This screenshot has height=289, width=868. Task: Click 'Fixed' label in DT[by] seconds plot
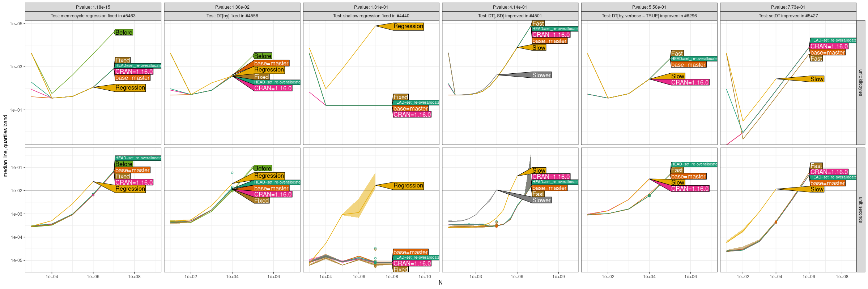(x=261, y=200)
